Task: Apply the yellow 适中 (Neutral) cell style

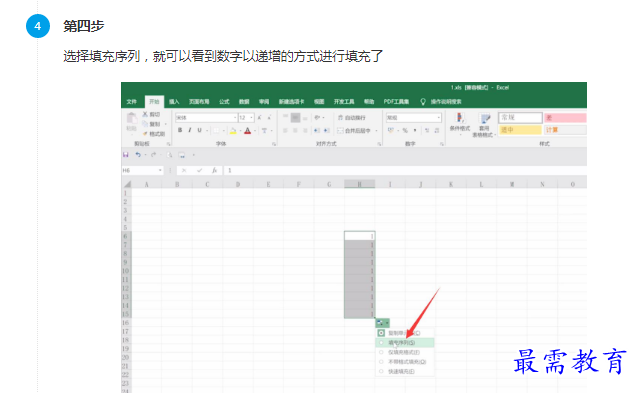Action: coord(520,130)
